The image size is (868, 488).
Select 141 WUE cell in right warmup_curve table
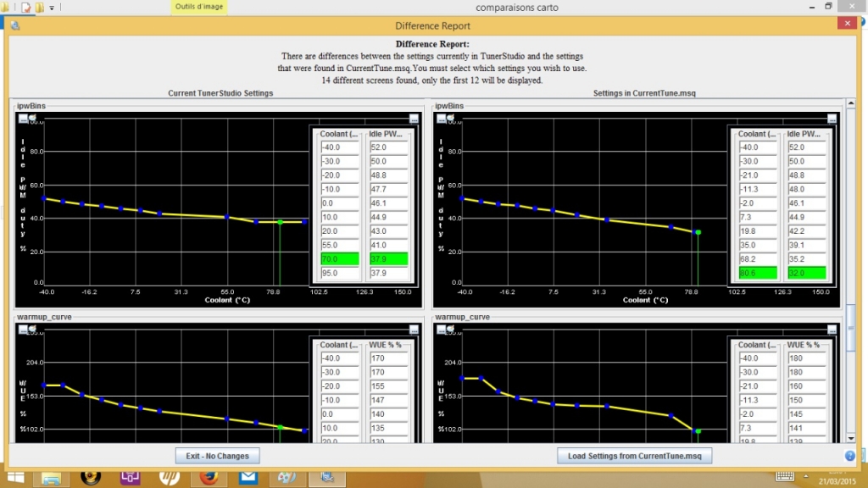pyautogui.click(x=807, y=428)
